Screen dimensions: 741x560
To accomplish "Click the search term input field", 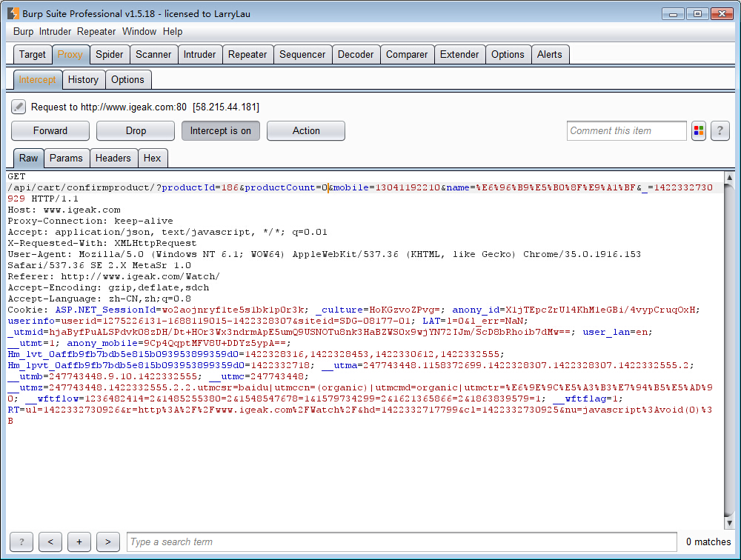I will pos(402,542).
